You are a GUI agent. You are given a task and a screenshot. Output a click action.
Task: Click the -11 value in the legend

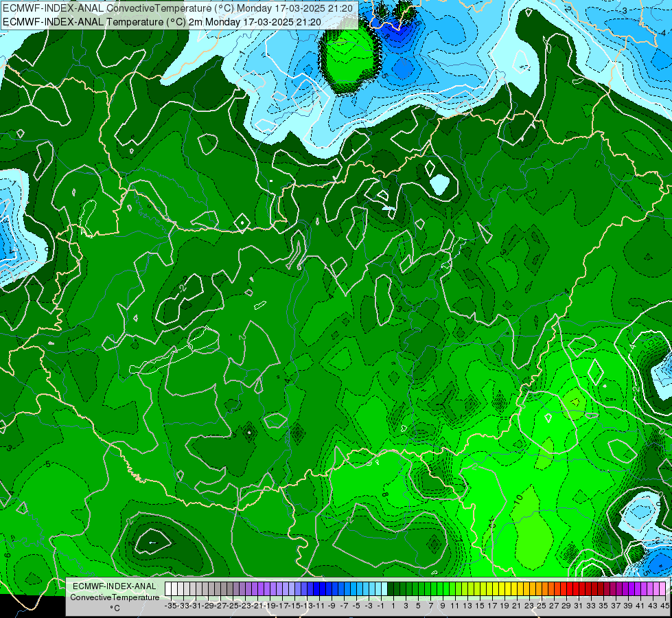pyautogui.click(x=319, y=606)
